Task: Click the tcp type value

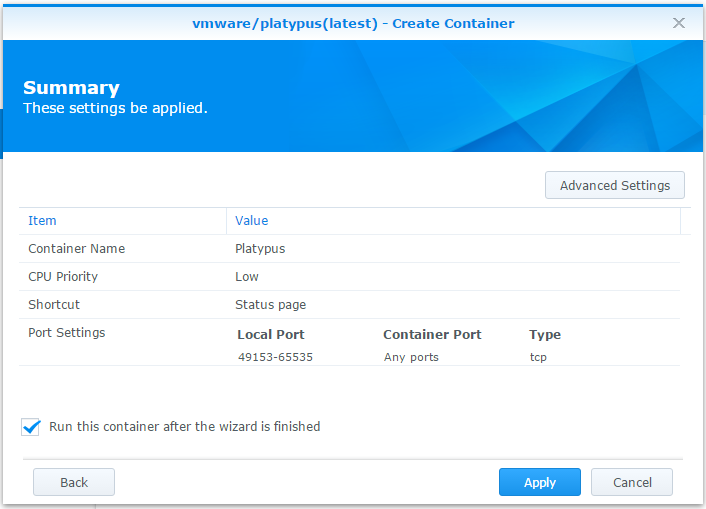Action: click(x=538, y=357)
